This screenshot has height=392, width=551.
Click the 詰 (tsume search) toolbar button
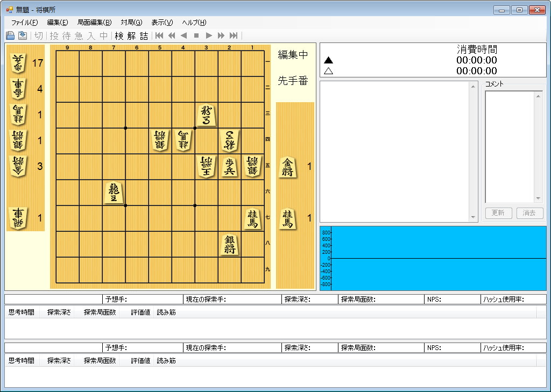coord(144,35)
